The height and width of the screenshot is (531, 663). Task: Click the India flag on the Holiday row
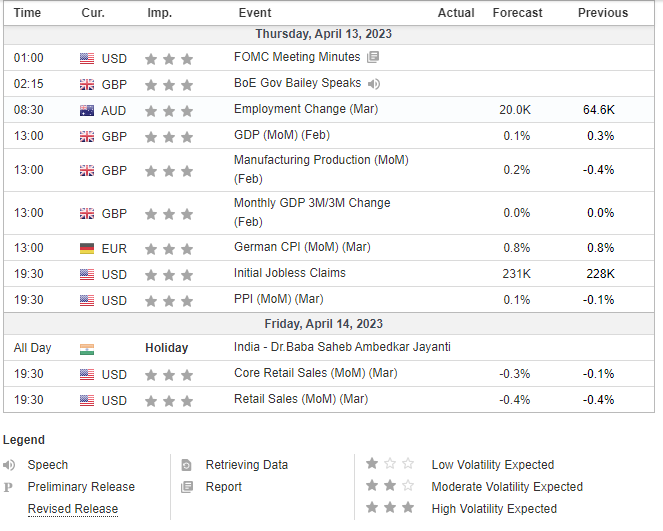(x=87, y=348)
